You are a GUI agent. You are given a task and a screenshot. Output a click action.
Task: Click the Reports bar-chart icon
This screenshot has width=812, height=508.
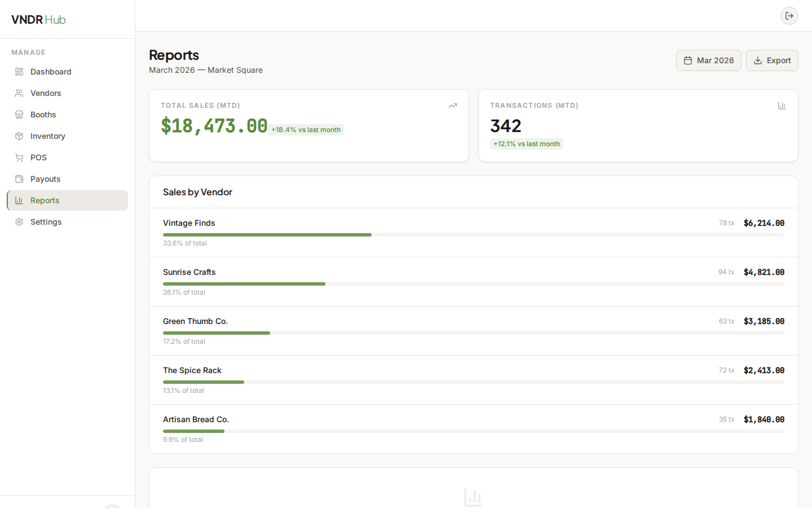tap(19, 200)
